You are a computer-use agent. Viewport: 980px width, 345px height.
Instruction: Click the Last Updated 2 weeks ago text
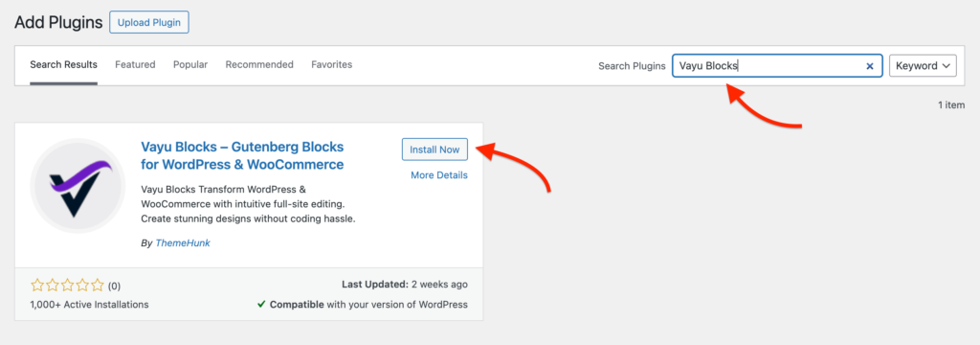pos(405,285)
